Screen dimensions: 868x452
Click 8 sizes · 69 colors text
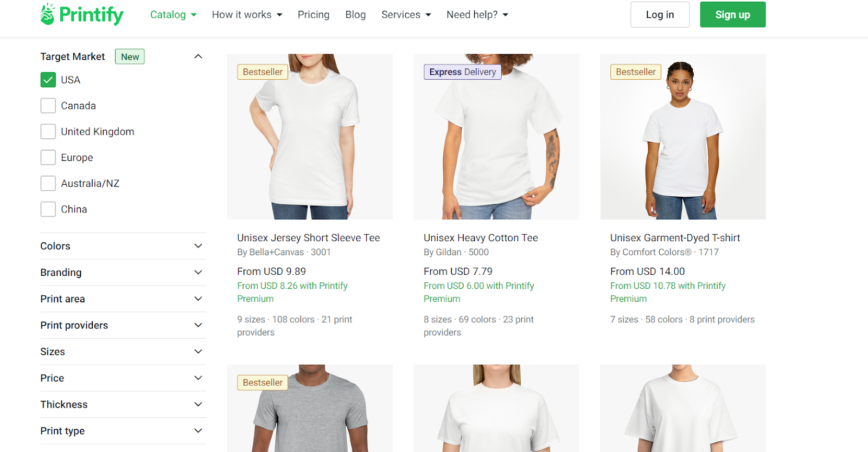pos(460,319)
